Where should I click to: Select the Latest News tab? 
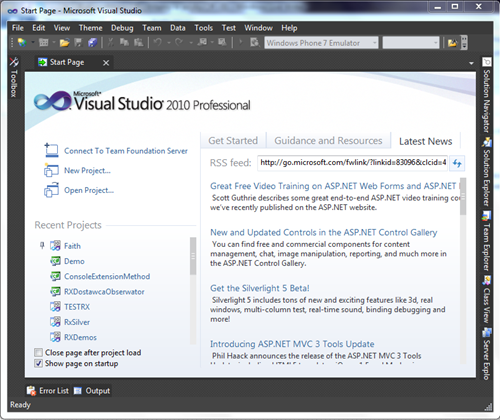click(426, 141)
